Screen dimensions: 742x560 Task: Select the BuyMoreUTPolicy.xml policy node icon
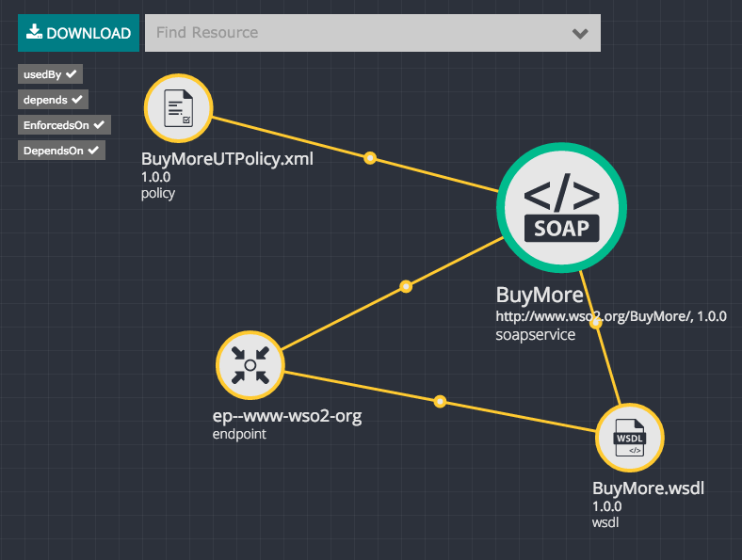click(x=178, y=108)
